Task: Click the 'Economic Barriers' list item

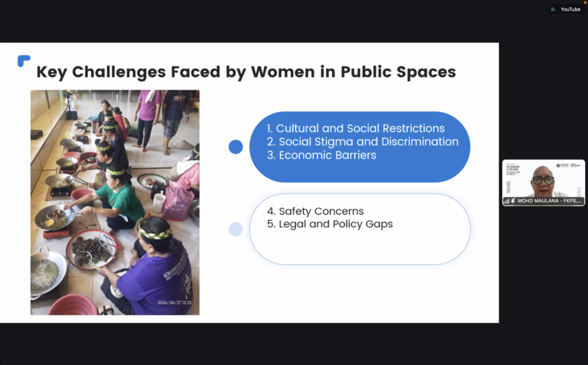Action: pos(322,155)
